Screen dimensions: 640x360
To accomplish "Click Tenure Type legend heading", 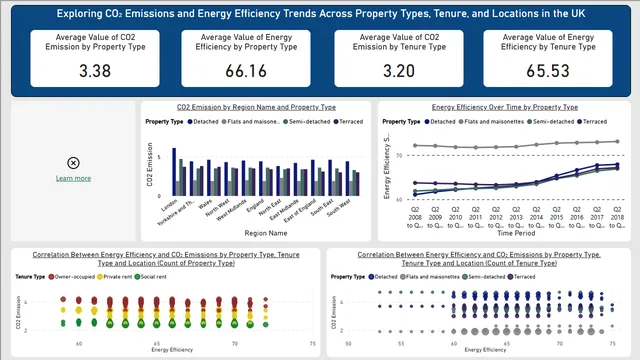I will [x=30, y=277].
